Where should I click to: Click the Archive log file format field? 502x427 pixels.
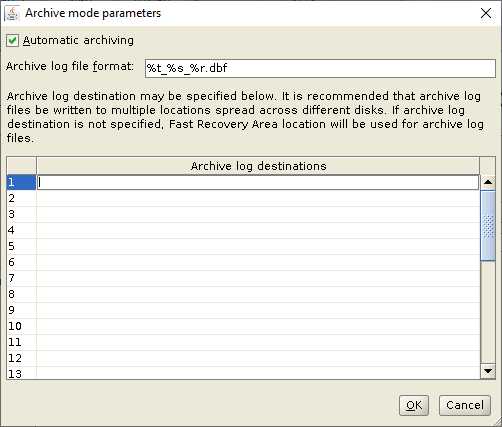[x=320, y=68]
